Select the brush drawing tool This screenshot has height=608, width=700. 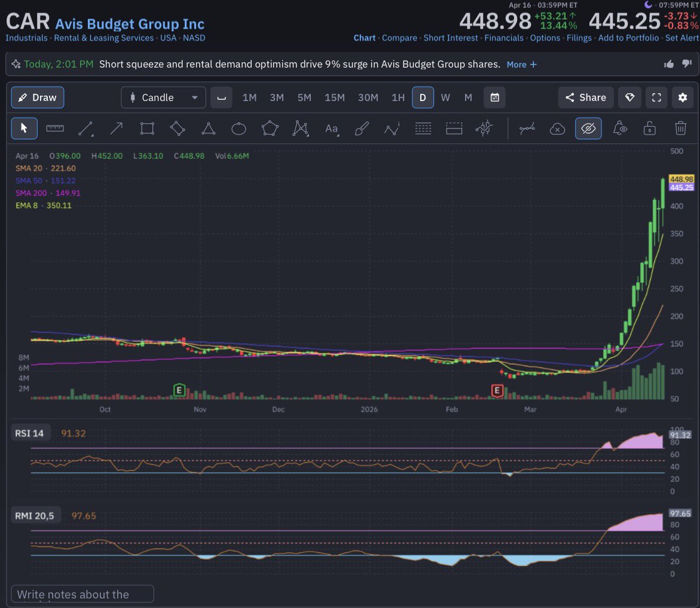(362, 129)
